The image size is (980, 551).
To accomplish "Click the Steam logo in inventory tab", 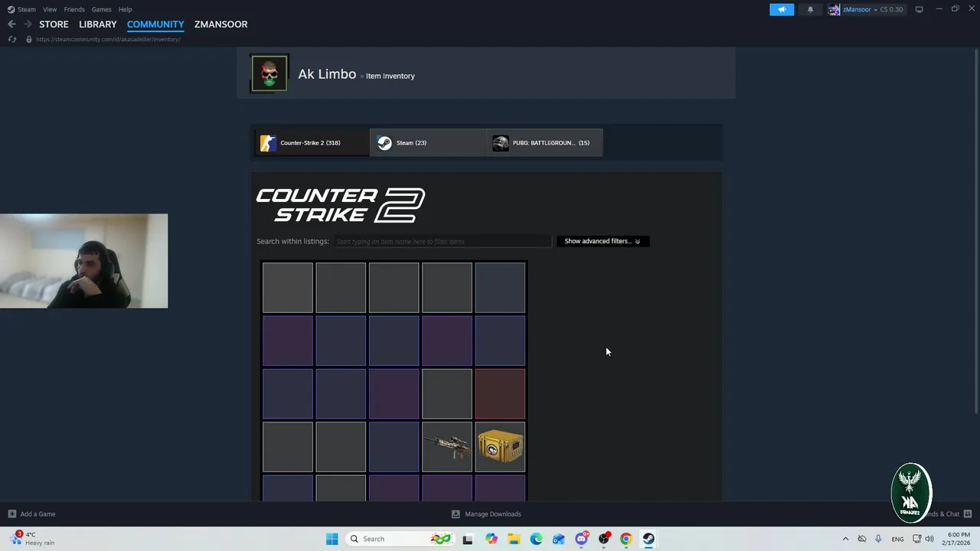I will click(384, 143).
